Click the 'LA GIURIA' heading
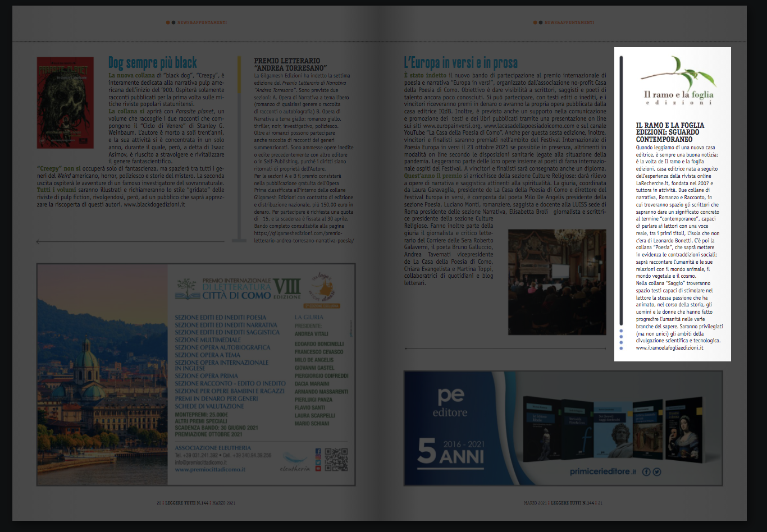767x532 pixels. 309,317
